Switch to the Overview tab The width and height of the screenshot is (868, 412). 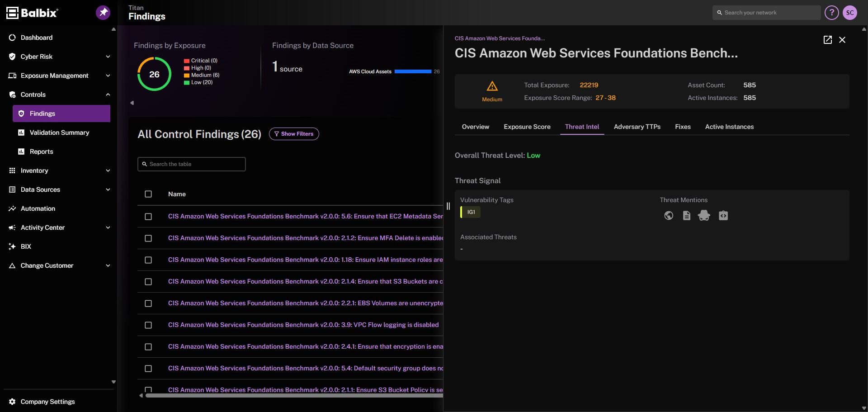pos(476,127)
